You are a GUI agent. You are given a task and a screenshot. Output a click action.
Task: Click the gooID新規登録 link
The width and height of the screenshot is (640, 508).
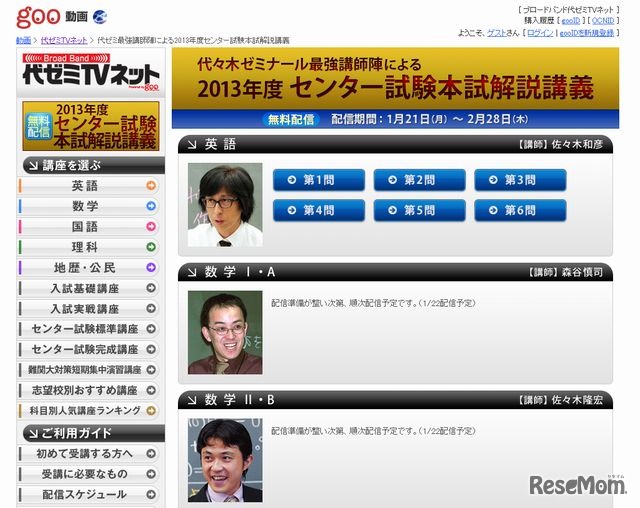[x=587, y=33]
